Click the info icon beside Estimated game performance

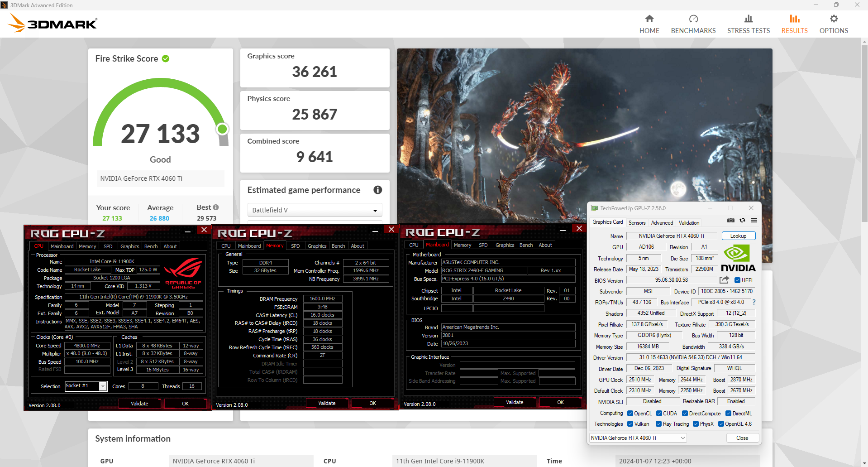(377, 190)
